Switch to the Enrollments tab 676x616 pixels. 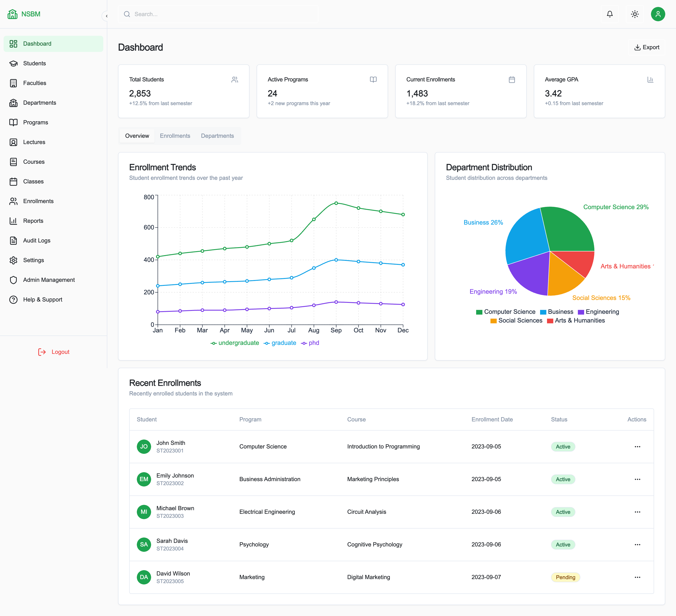pyautogui.click(x=175, y=136)
